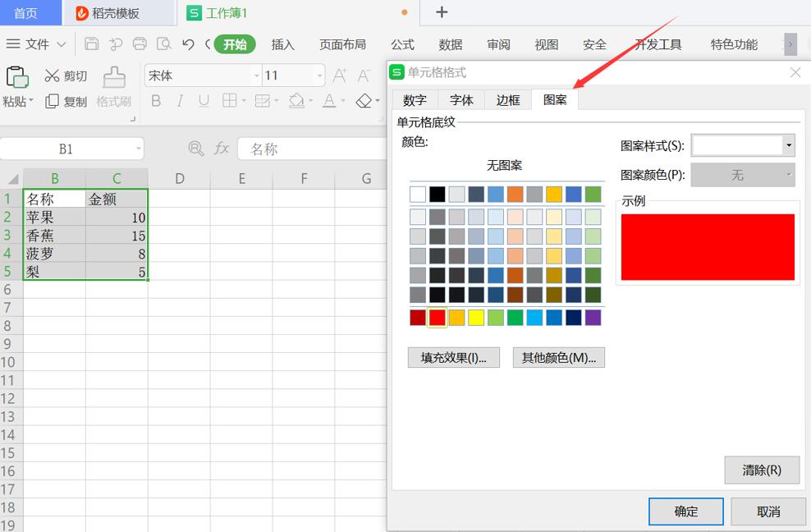Open the 公式 ribbon tab
Viewport: 811px width, 532px height.
(402, 44)
